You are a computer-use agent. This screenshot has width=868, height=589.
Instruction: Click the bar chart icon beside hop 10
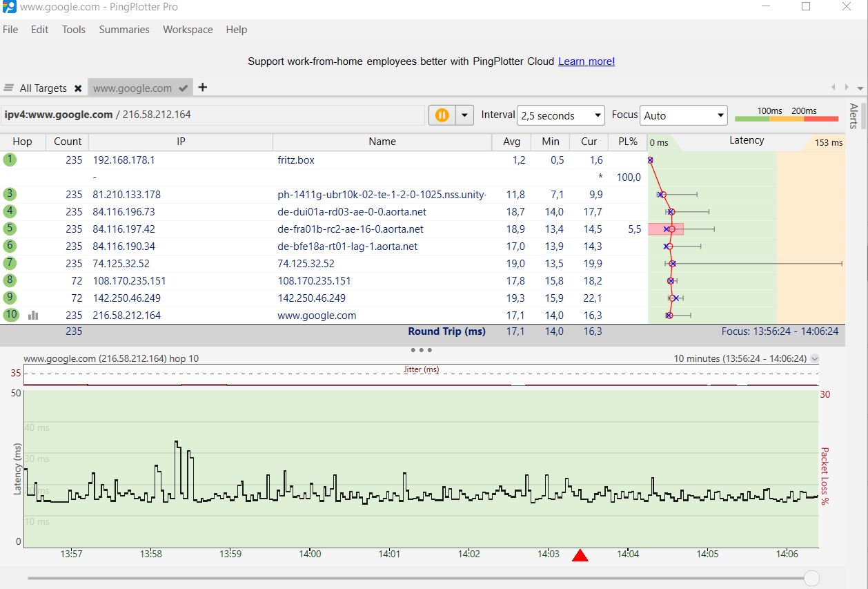tap(33, 315)
